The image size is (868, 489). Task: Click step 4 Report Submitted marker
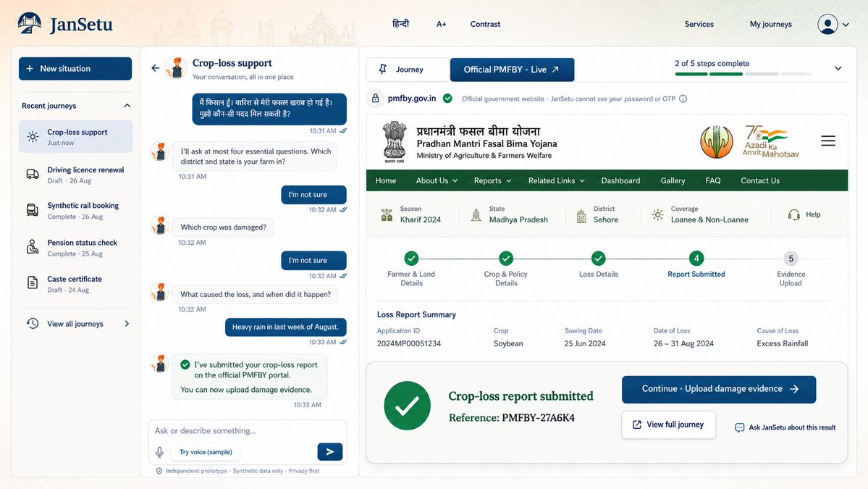(696, 258)
